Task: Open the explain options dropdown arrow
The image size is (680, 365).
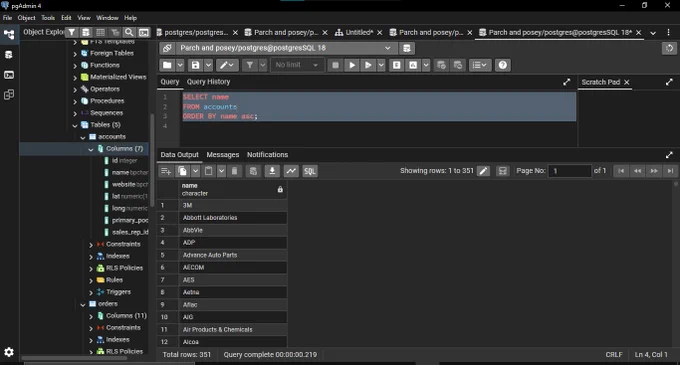Action: (x=426, y=65)
